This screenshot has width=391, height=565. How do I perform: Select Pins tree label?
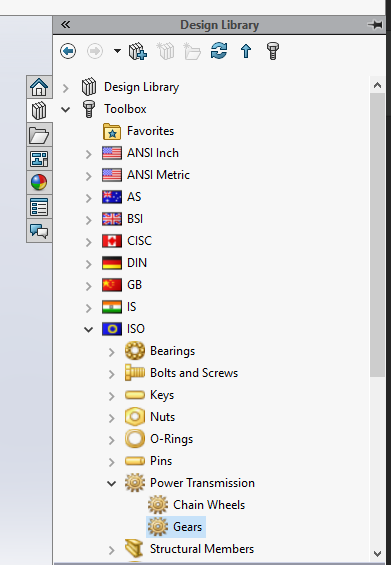click(x=161, y=461)
